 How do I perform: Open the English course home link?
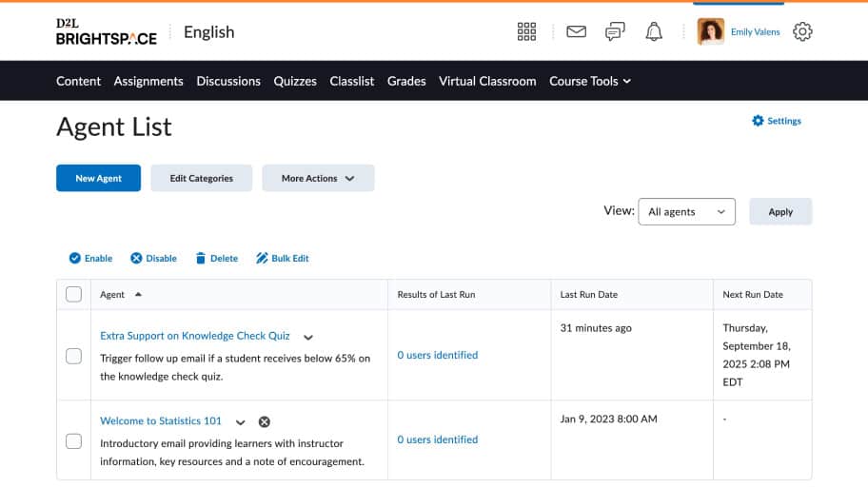209,32
